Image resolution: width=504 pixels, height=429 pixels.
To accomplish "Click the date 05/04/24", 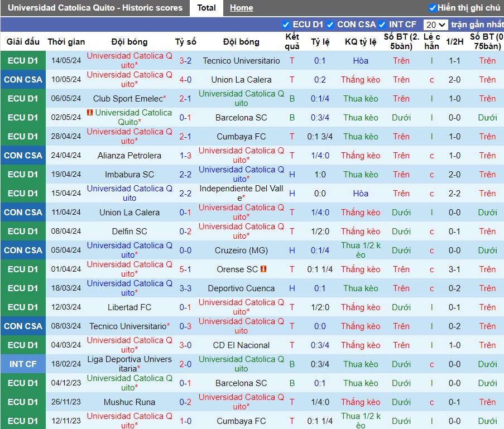I will click(66, 250).
